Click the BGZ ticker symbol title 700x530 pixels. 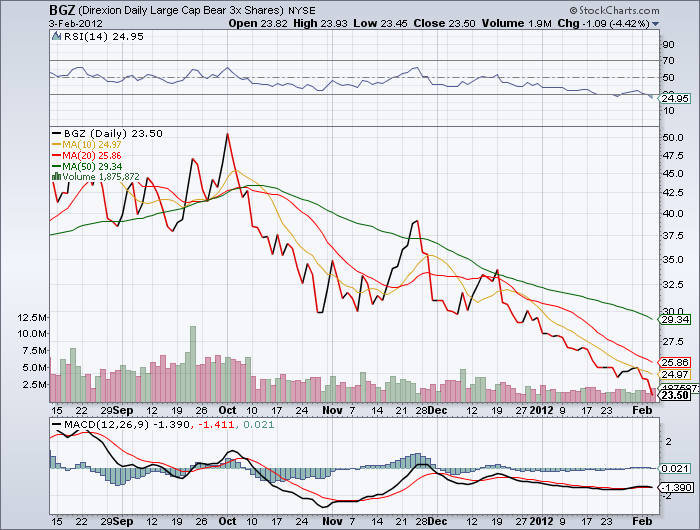pyautogui.click(x=61, y=10)
